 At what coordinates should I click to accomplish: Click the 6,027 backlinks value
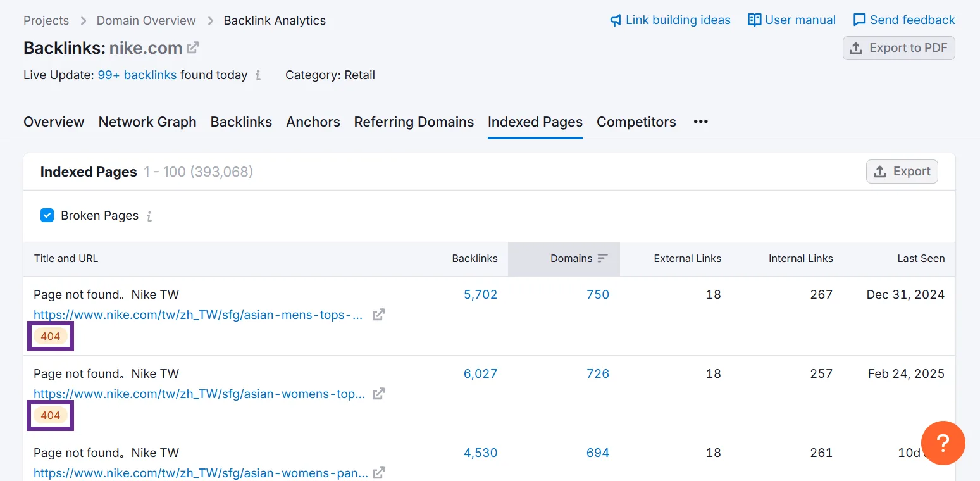click(x=481, y=373)
